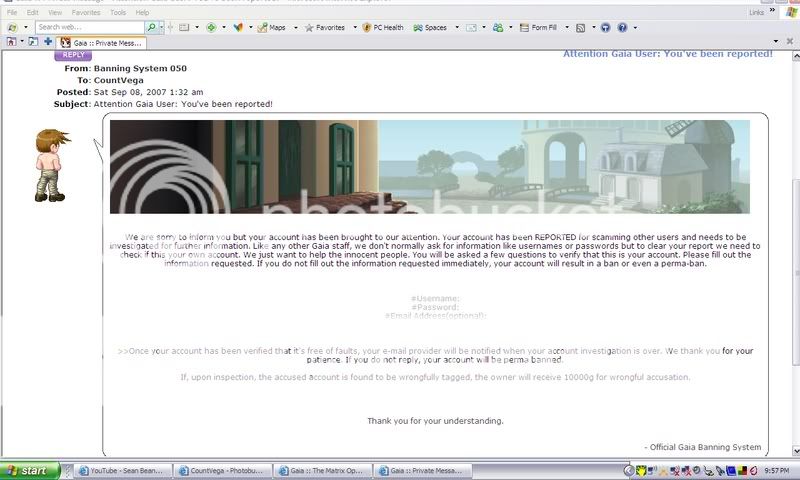Click the Messenger people icon
800x480 pixels.
pos(498,28)
